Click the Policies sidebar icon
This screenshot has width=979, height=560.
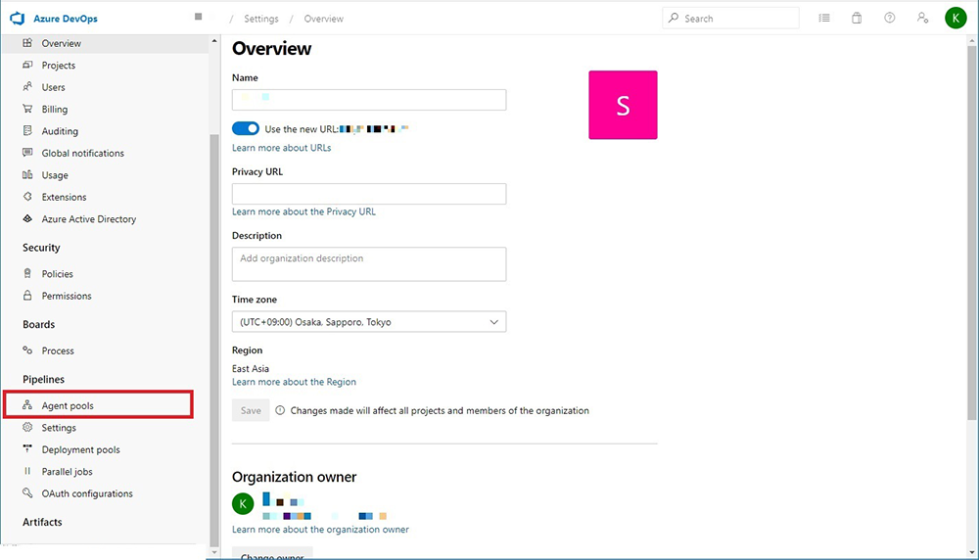coord(27,273)
